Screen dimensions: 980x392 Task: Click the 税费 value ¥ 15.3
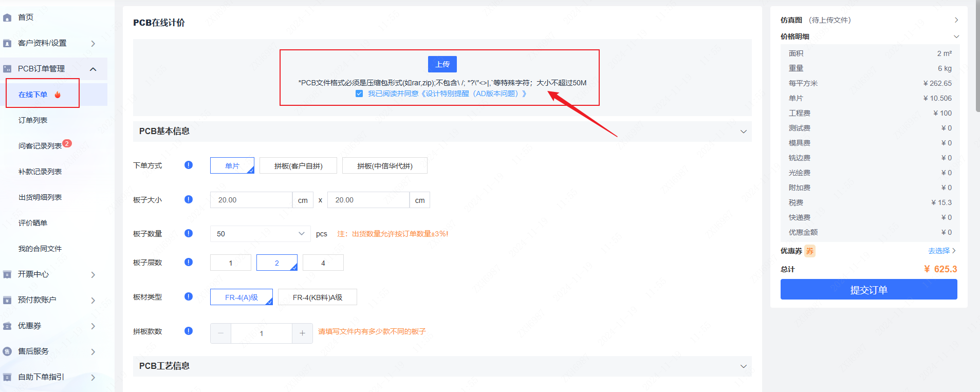click(941, 202)
